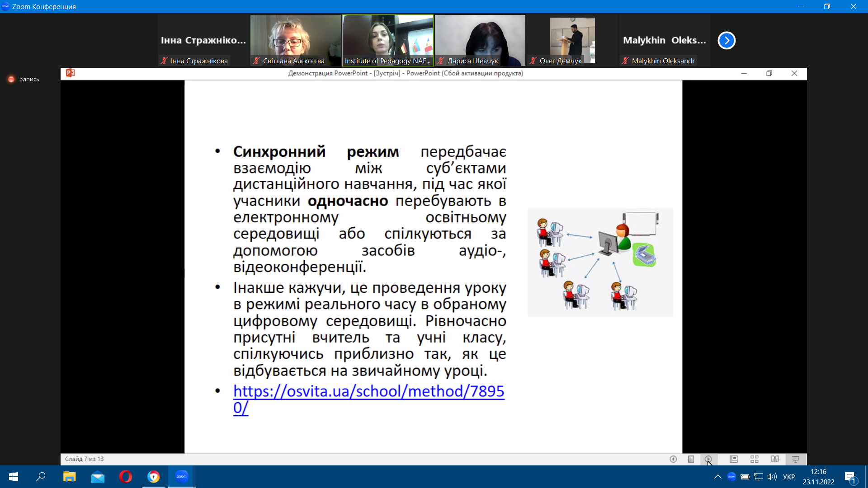Switch keyboard language УКР indicator
The image size is (868, 488).
(789, 477)
